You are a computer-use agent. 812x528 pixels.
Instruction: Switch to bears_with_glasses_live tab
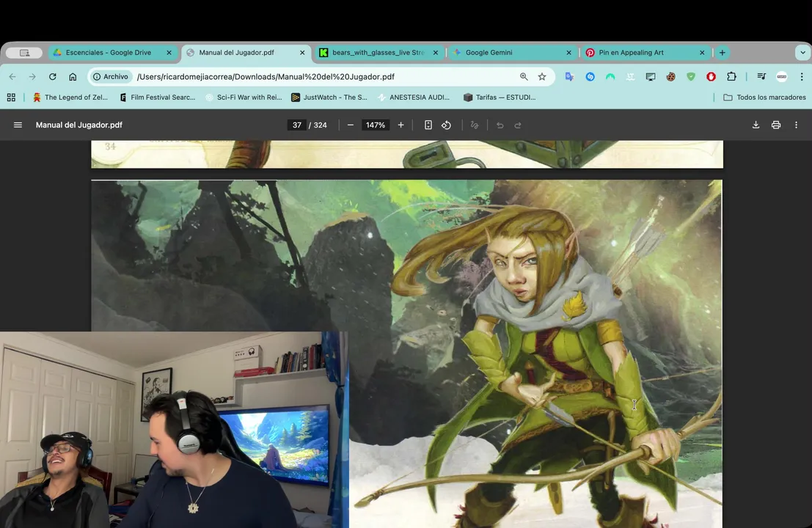pyautogui.click(x=378, y=53)
